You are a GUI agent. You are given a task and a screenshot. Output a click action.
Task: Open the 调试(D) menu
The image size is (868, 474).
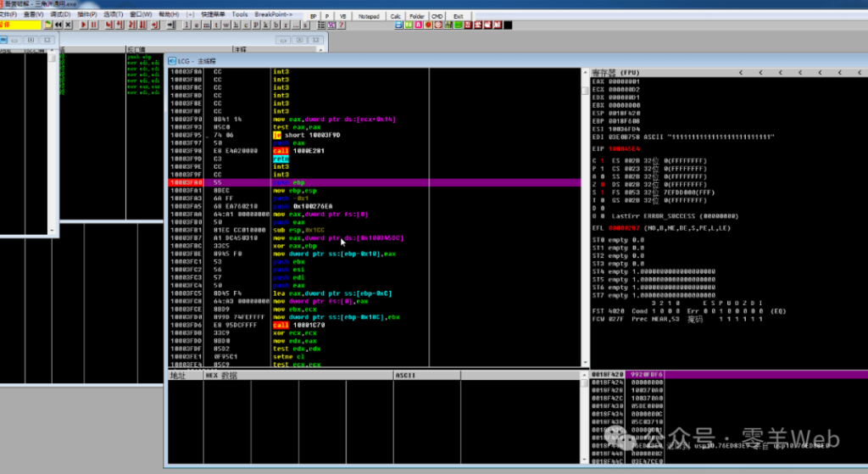[x=60, y=14]
